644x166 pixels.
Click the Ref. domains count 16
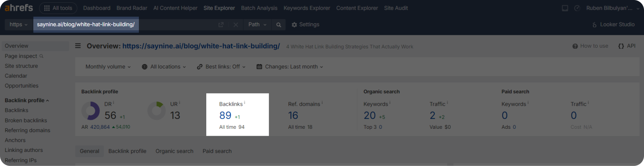pos(293,115)
